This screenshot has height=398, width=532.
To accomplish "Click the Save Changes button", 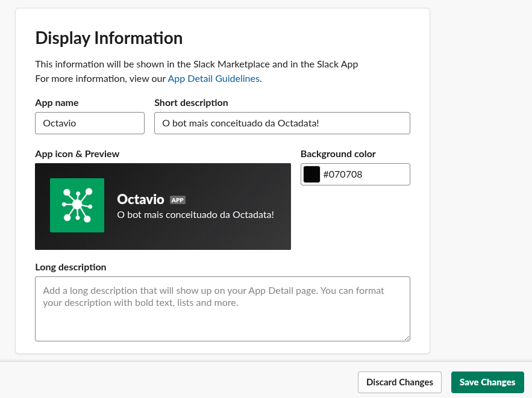I will [x=487, y=382].
